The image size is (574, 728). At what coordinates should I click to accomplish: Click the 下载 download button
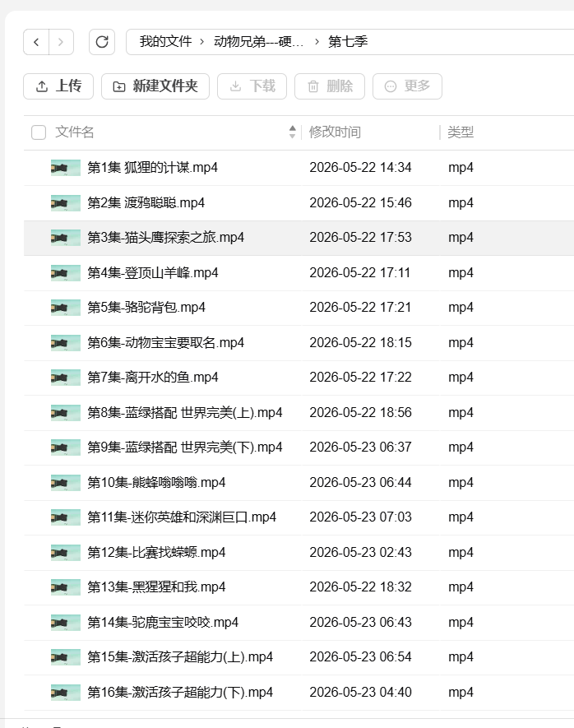252,86
